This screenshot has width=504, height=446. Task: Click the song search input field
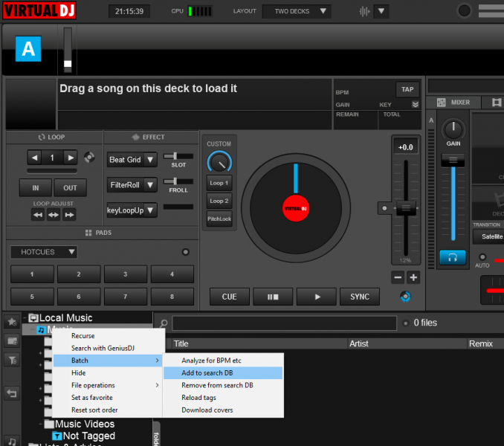pyautogui.click(x=285, y=323)
